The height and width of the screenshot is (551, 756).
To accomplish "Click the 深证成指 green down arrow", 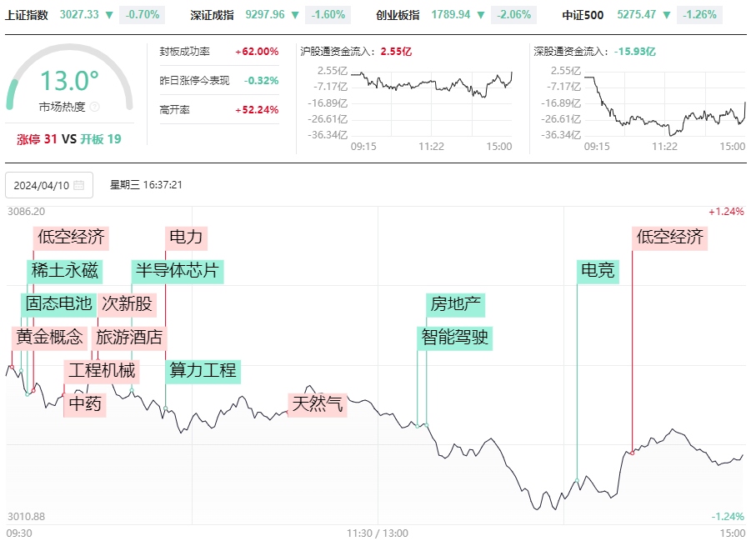I will point(295,16).
